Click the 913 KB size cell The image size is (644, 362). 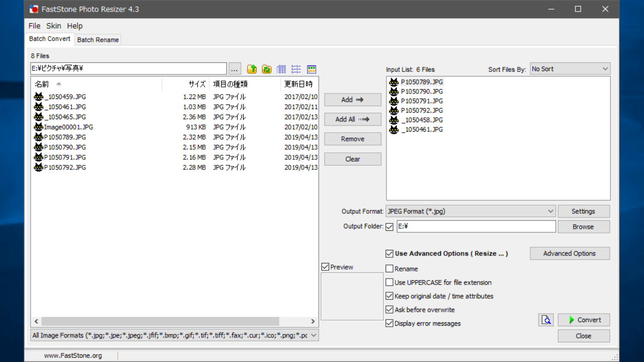196,127
